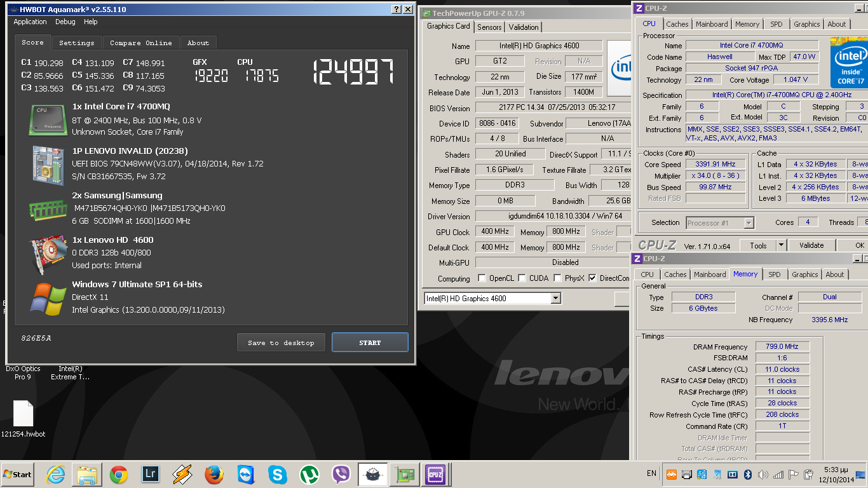Open the Debug menu in Aquamark
This screenshot has width=868, height=488.
click(65, 22)
